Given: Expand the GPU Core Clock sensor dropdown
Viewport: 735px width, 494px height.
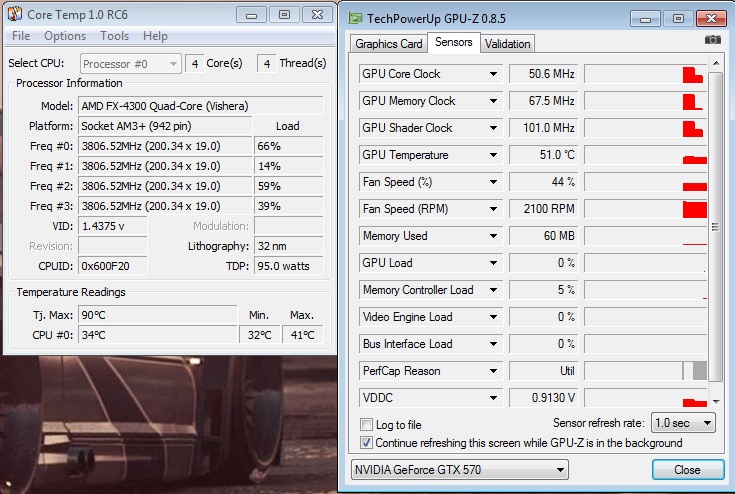Looking at the screenshot, I should tap(493, 74).
